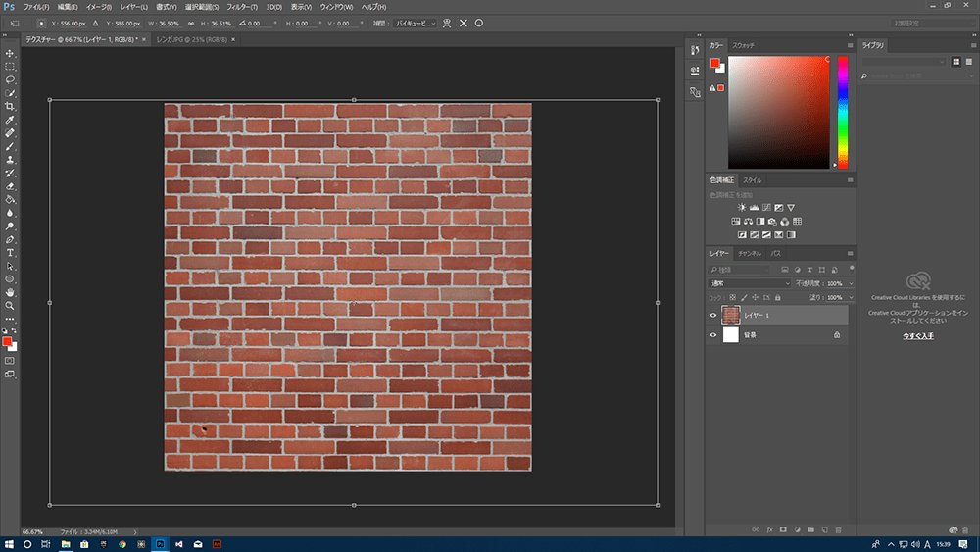The image size is (980, 552).
Task: Add a Brightness/Contrast adjustment (sun icon)
Action: (x=742, y=208)
